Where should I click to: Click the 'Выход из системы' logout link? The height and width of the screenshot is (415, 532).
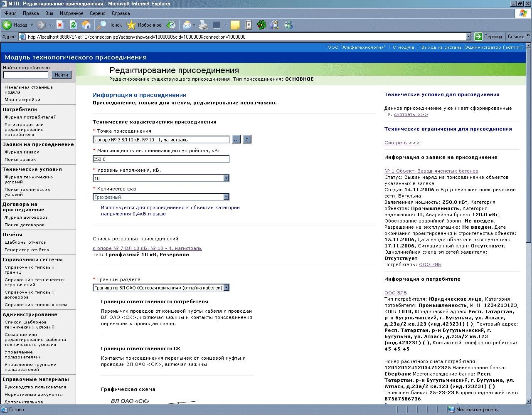click(x=473, y=47)
